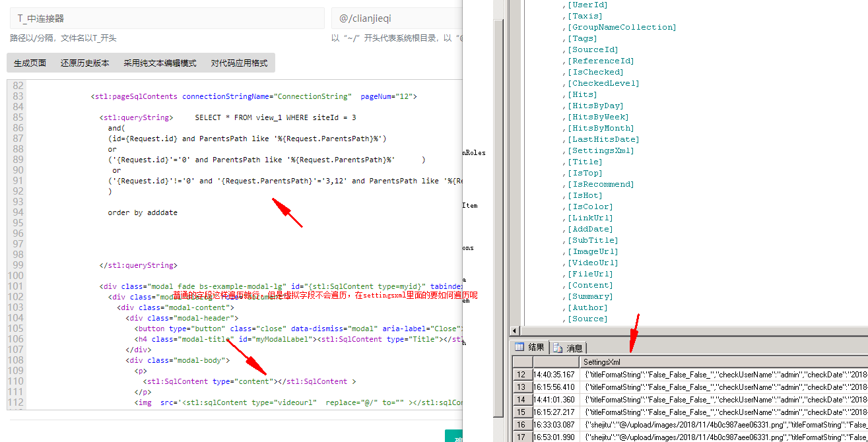The image size is (868, 442).
Task: Click [HitsByMonth] in the SQL column list
Action: coord(601,128)
